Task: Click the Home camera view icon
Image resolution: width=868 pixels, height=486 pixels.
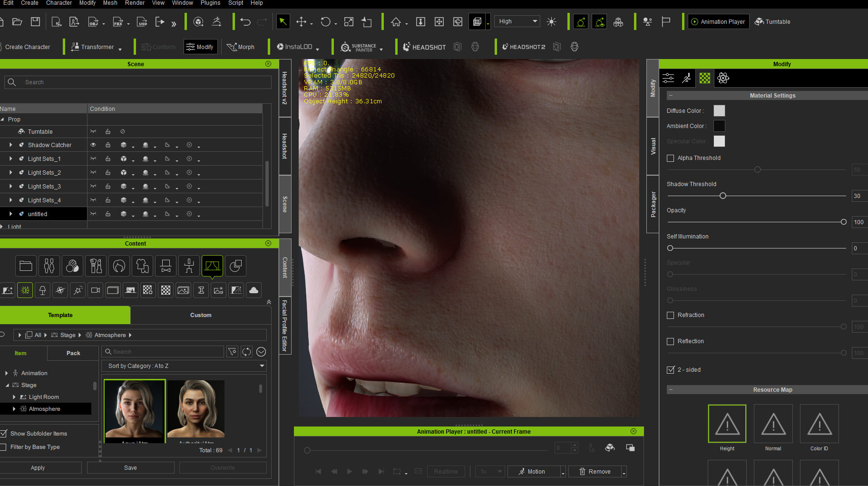Action: click(396, 21)
